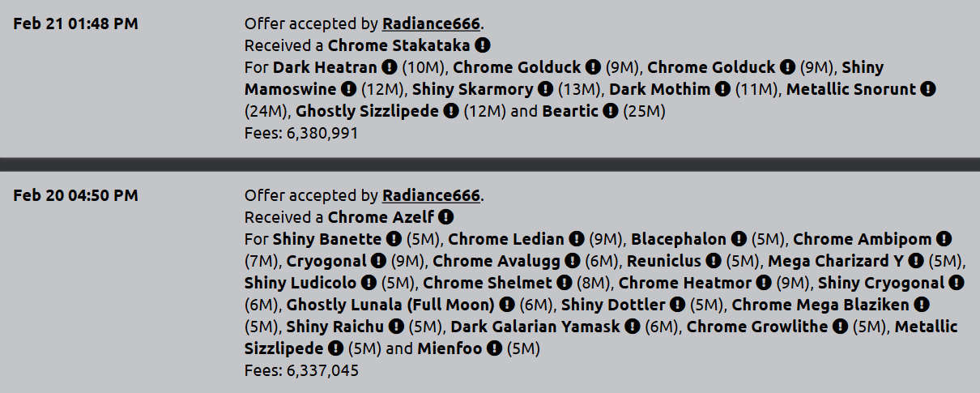Click the Feb 20 04:50 PM timestamp

pos(75,195)
